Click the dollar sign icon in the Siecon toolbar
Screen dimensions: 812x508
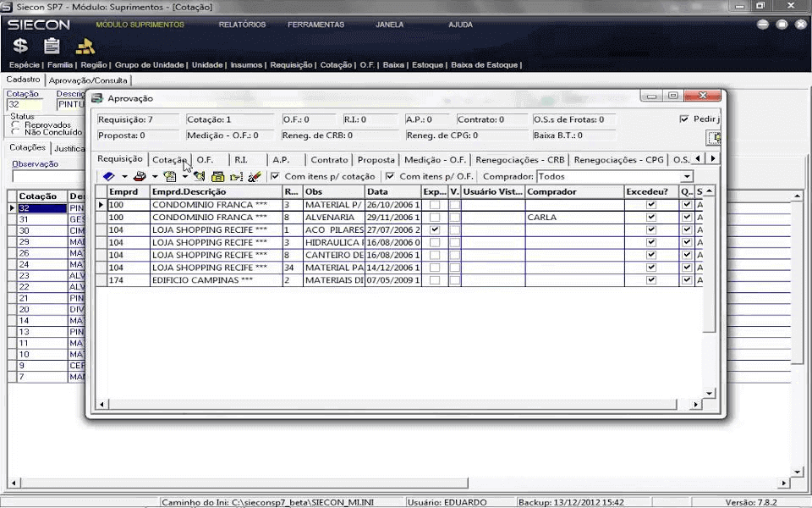click(x=20, y=46)
